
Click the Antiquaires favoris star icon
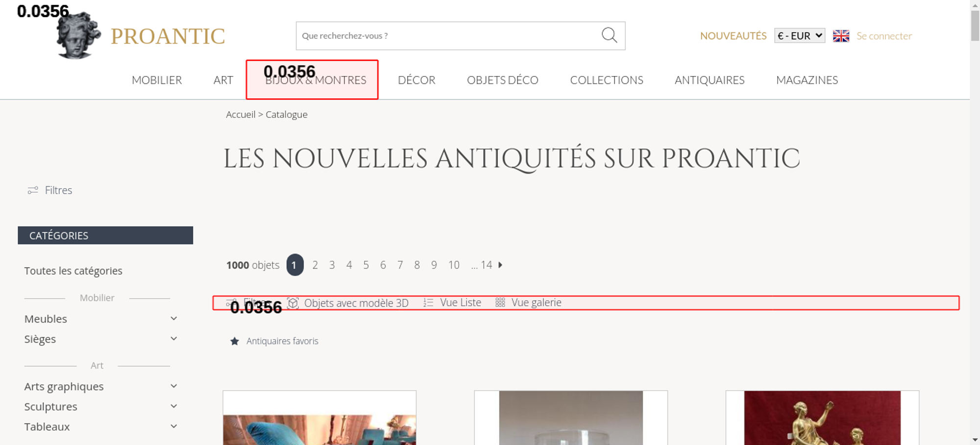click(235, 341)
